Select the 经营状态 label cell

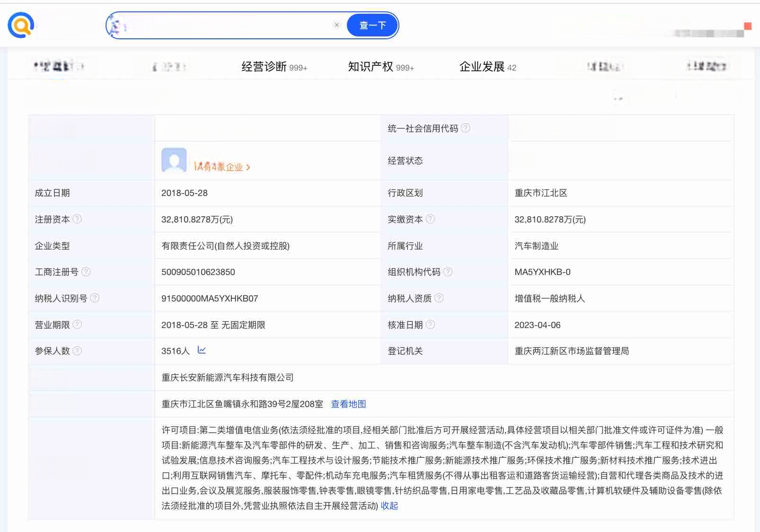click(x=444, y=160)
